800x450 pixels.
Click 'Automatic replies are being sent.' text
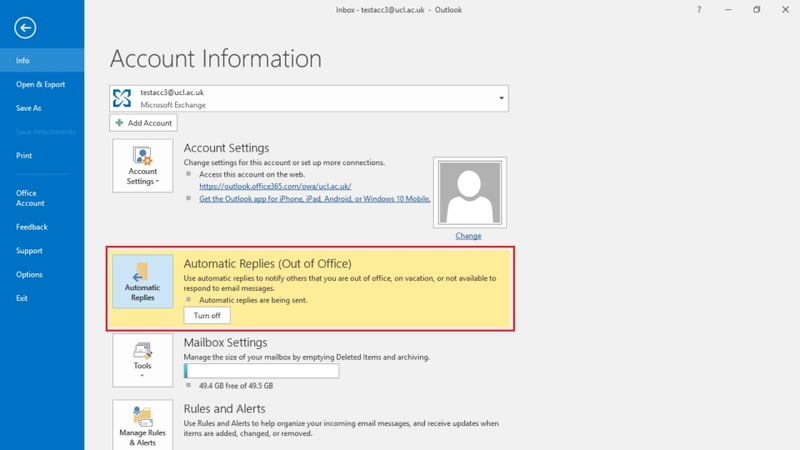pos(253,300)
